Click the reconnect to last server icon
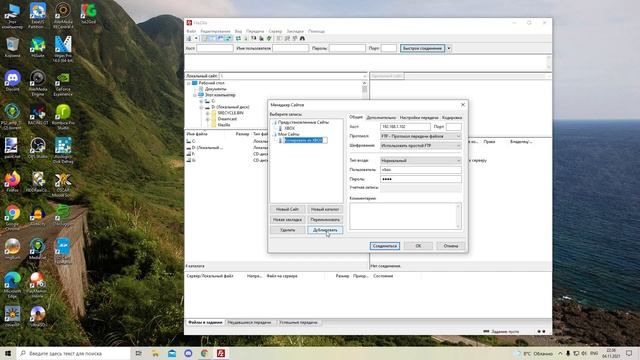This screenshot has width=640, height=360. click(x=269, y=38)
